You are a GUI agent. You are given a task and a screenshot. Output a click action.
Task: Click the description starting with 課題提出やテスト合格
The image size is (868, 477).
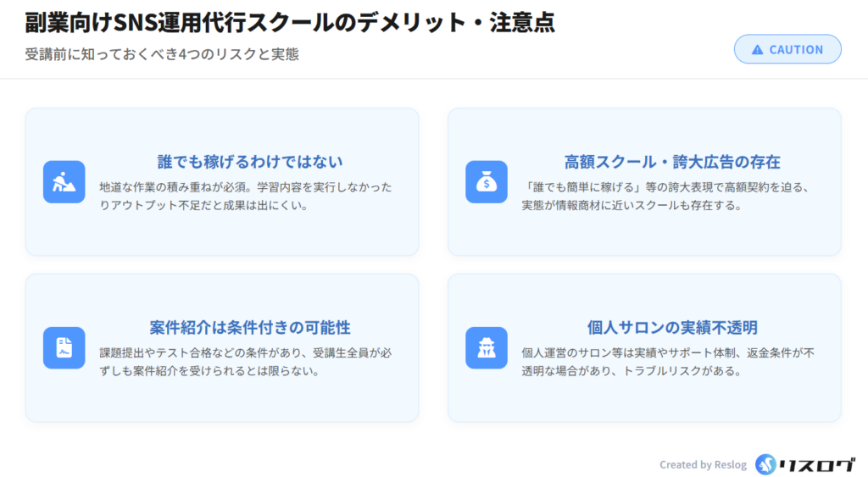point(246,362)
